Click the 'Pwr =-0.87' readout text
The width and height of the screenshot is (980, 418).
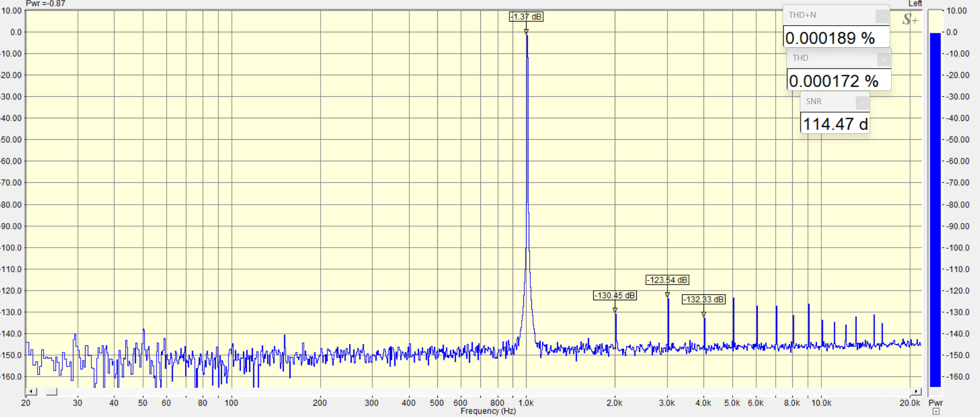coord(45,4)
